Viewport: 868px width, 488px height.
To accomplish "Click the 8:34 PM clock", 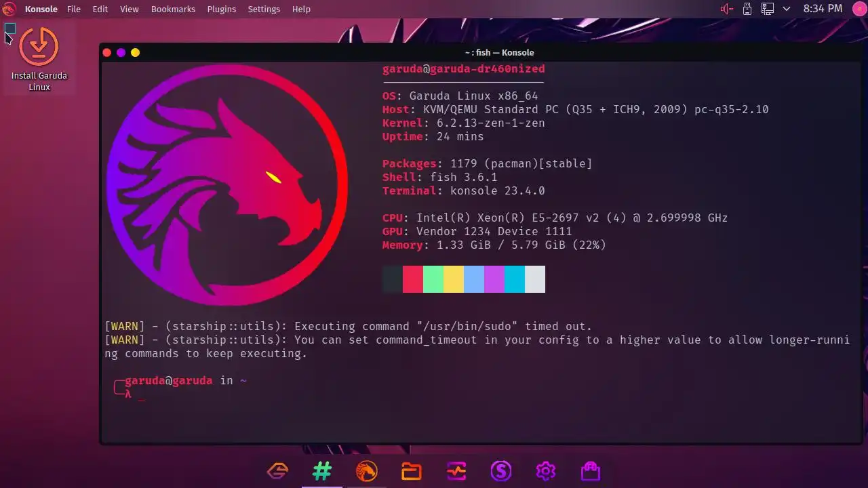I will point(823,9).
